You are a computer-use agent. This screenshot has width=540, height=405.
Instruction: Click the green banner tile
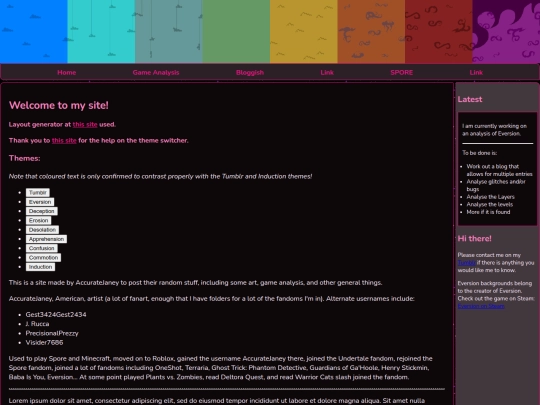(x=236, y=31)
